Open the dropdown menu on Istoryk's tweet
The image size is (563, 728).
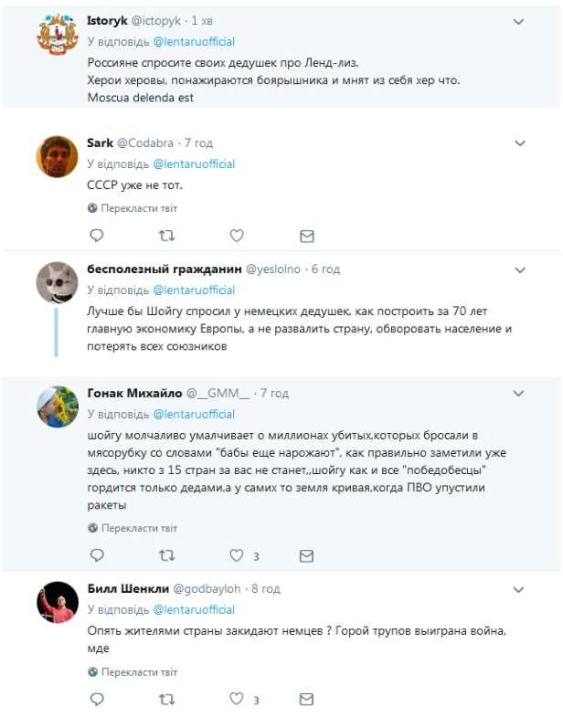(x=520, y=20)
